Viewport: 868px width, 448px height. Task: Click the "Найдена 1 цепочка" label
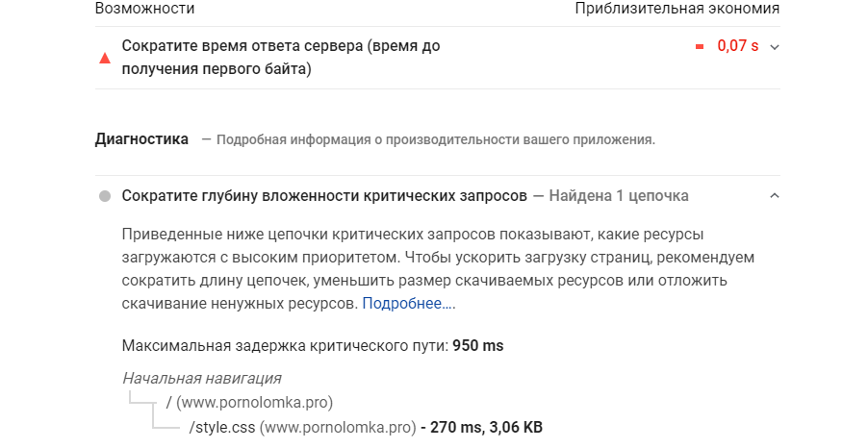click(619, 196)
